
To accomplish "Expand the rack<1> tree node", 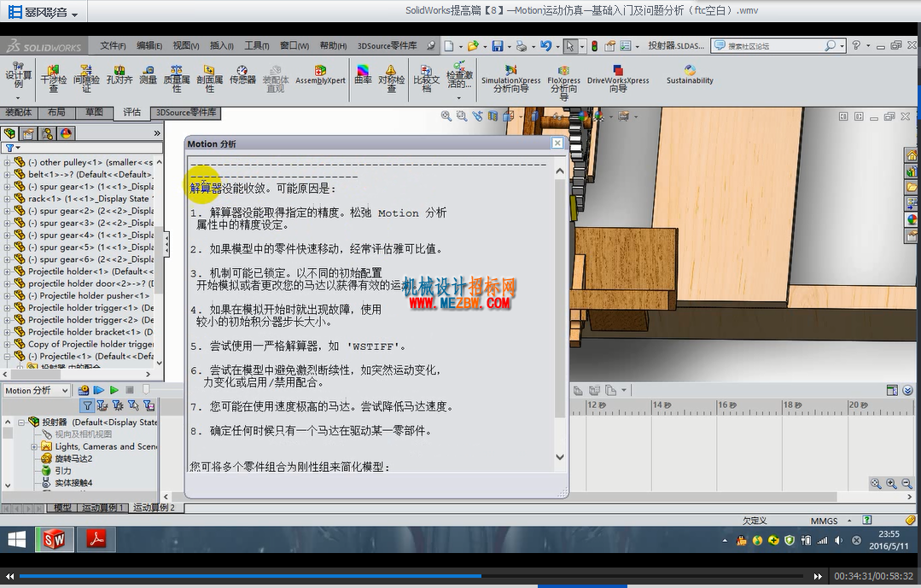I will tap(7, 199).
